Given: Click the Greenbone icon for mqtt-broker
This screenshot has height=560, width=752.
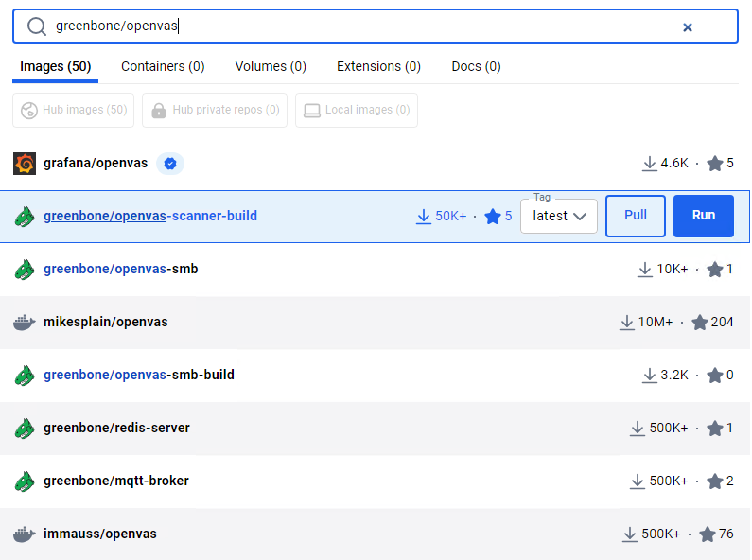Looking at the screenshot, I should click(25, 481).
